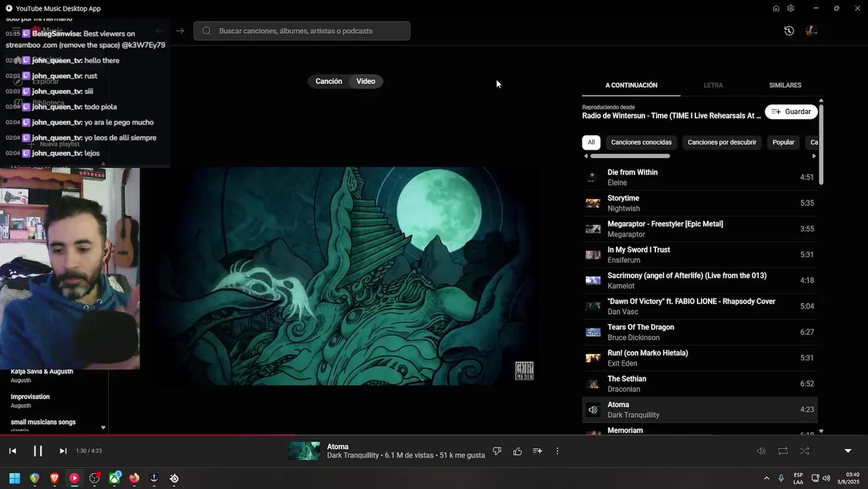The width and height of the screenshot is (868, 489).
Task: Play Die from Within by Eleine
Action: [700, 177]
